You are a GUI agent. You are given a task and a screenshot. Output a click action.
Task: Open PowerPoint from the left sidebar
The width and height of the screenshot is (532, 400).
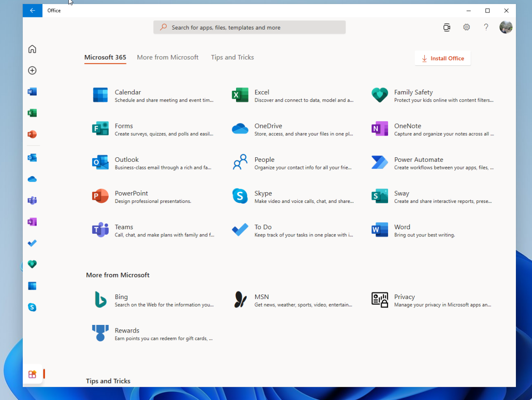pos(32,134)
